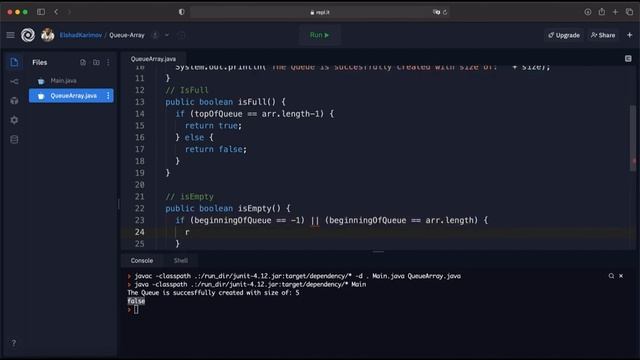Open Safari share icon
The image size is (640, 360).
[602, 12]
